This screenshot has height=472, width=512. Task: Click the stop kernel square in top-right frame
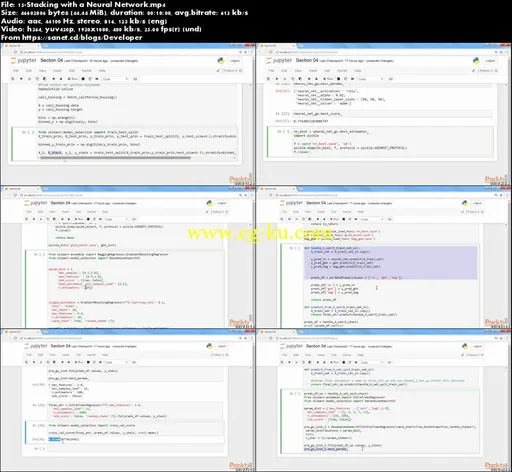point(338,79)
